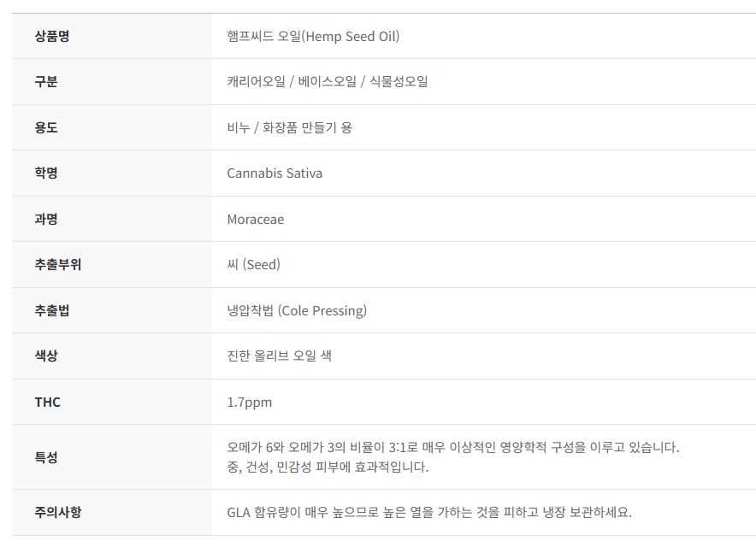The height and width of the screenshot is (547, 756).
Task: Click the 냉압착법 (Cole Pressing) text
Action: click(x=297, y=310)
